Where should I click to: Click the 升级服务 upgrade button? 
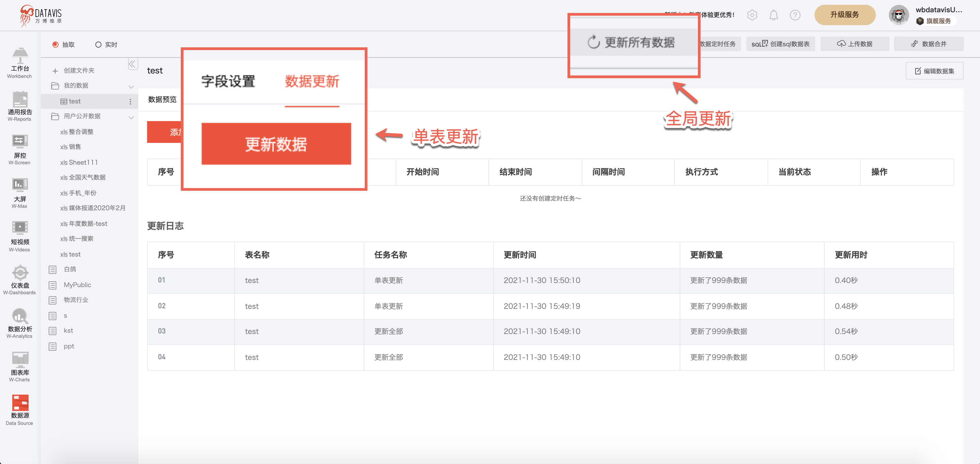pos(844,15)
